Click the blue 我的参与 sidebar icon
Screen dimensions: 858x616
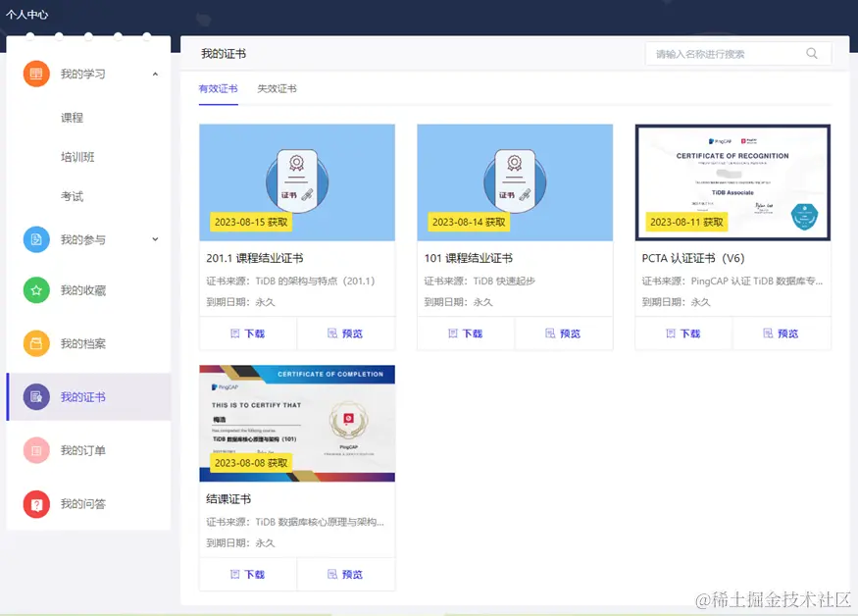[36, 239]
